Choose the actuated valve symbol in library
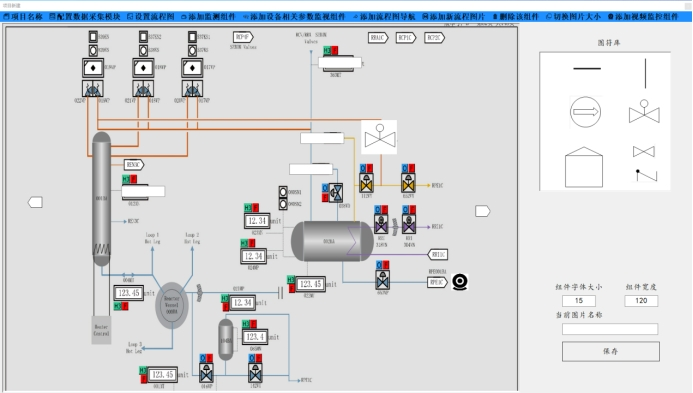 (x=644, y=111)
